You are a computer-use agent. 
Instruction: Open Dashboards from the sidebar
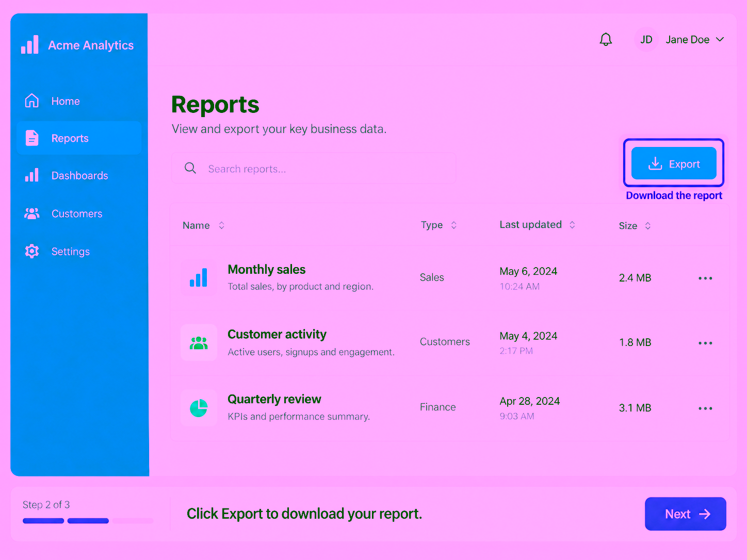pos(79,175)
